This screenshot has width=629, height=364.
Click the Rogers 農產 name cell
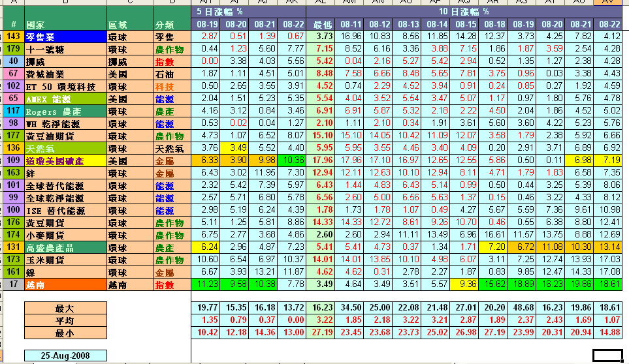point(65,111)
